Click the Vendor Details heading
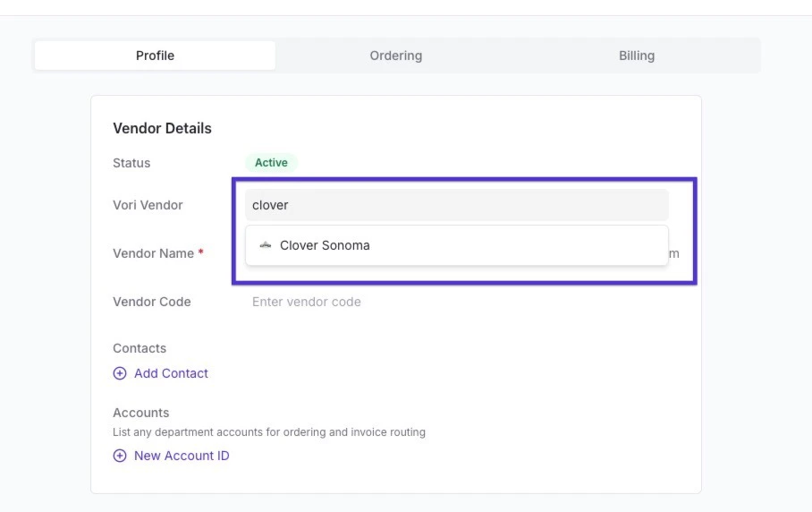The height and width of the screenshot is (512, 812). click(x=162, y=129)
